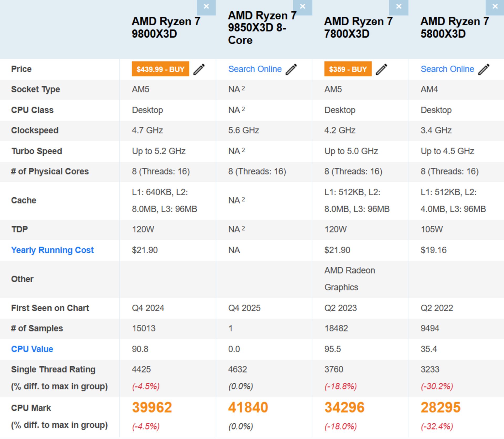Open the CPU Value link

(32, 349)
